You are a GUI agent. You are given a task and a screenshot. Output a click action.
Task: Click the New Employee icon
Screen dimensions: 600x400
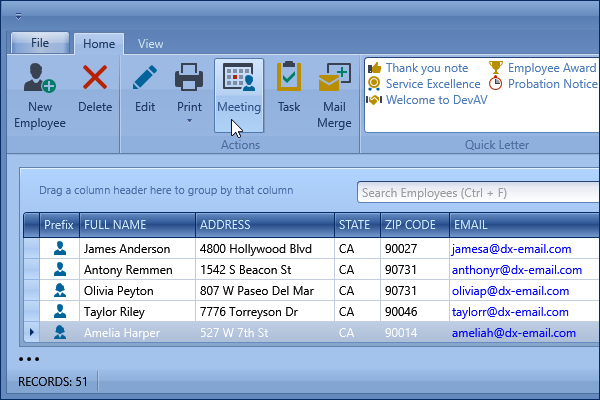point(40,77)
